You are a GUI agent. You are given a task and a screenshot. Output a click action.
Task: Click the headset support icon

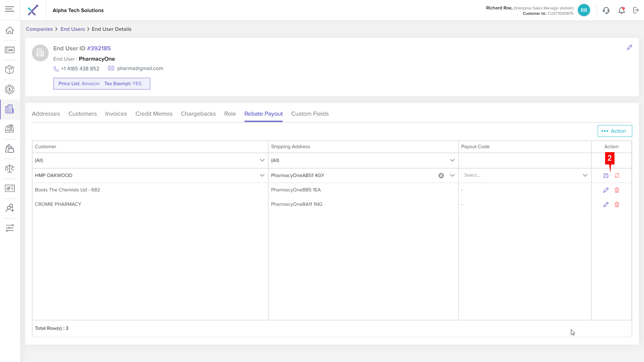pos(606,10)
